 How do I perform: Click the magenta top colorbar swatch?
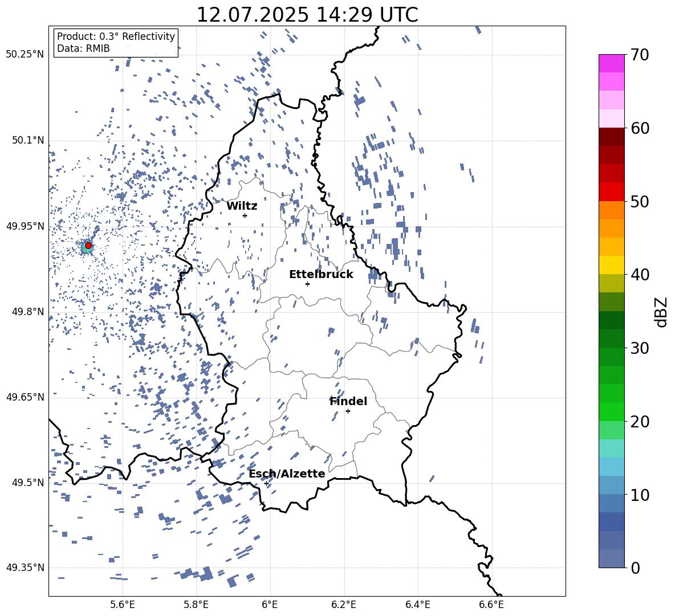612,64
